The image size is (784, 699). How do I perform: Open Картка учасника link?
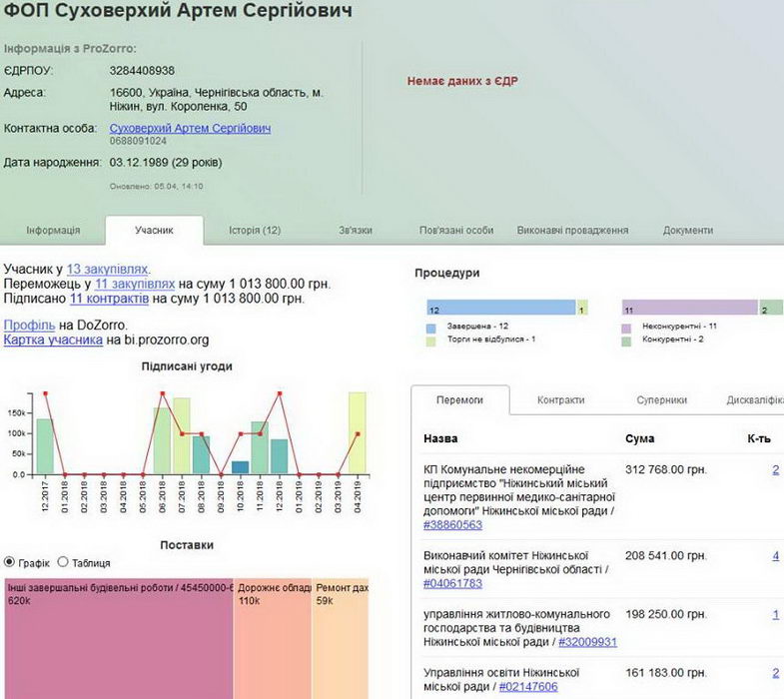[x=53, y=341]
